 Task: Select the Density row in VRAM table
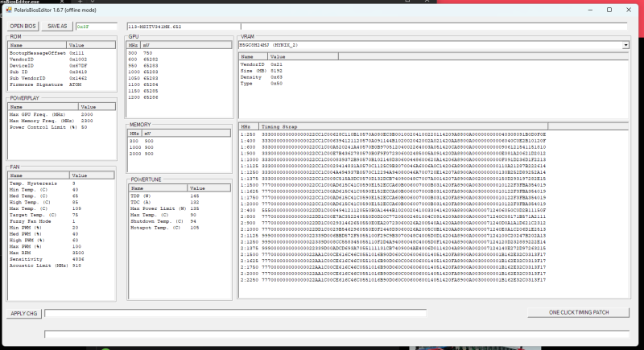[x=434, y=77]
